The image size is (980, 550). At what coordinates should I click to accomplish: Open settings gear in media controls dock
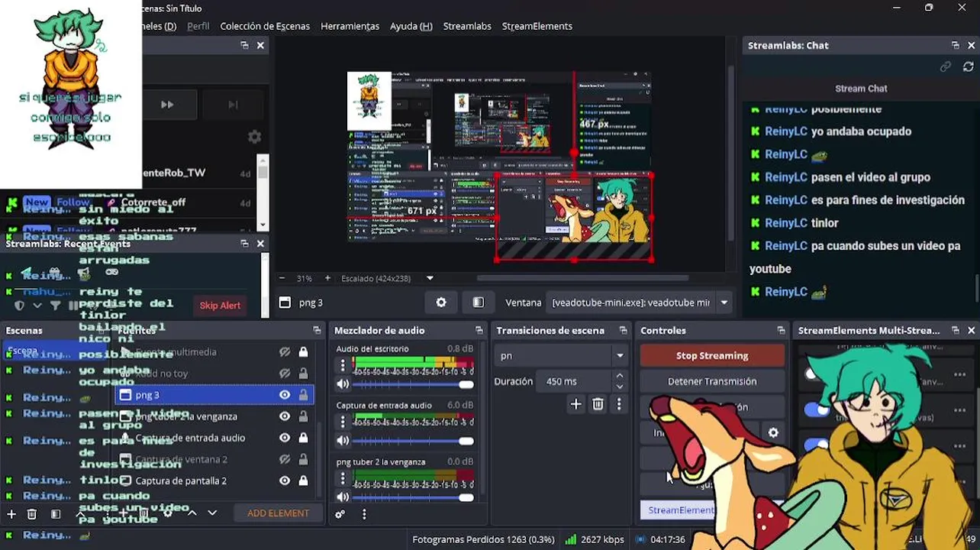pyautogui.click(x=254, y=137)
